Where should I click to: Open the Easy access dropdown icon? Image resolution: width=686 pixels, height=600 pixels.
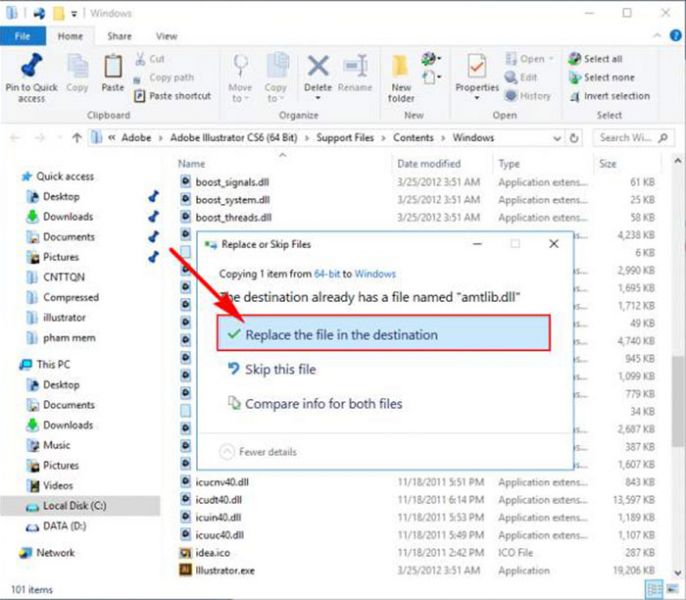coord(431,77)
